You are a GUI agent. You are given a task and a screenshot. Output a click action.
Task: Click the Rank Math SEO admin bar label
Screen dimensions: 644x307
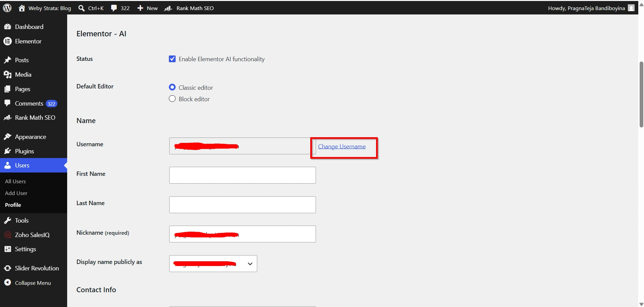(195, 8)
